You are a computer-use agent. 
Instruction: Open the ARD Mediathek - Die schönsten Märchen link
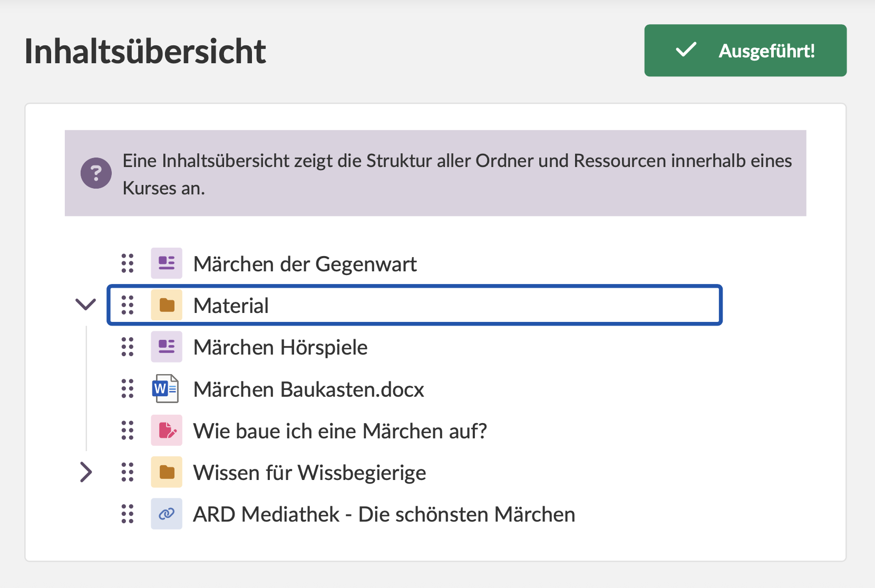(x=384, y=514)
